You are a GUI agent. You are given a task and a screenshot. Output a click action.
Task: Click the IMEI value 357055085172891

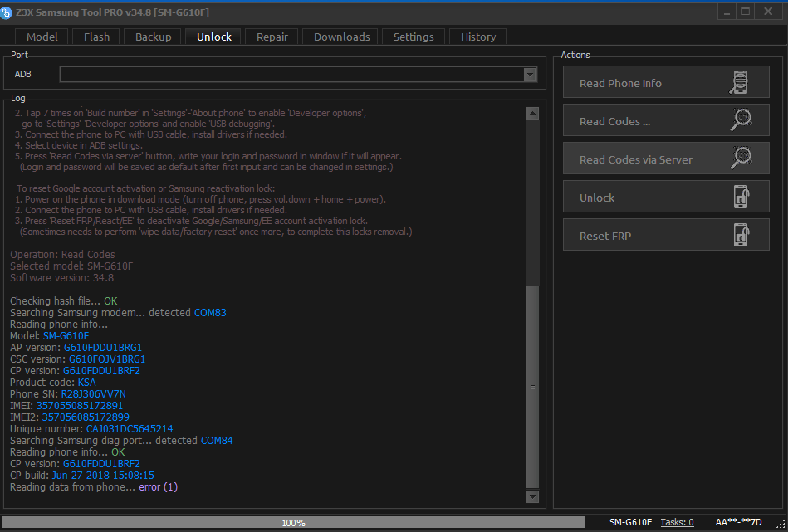[80, 405]
